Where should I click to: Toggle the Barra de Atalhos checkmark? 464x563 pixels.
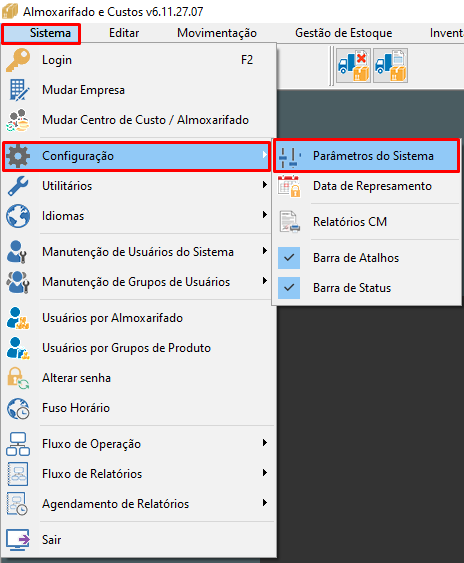click(289, 258)
